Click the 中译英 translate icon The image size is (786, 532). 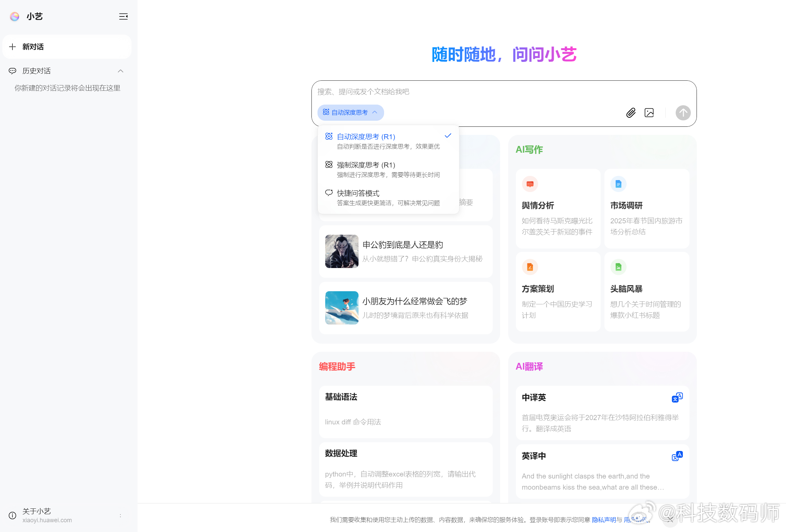(x=677, y=397)
